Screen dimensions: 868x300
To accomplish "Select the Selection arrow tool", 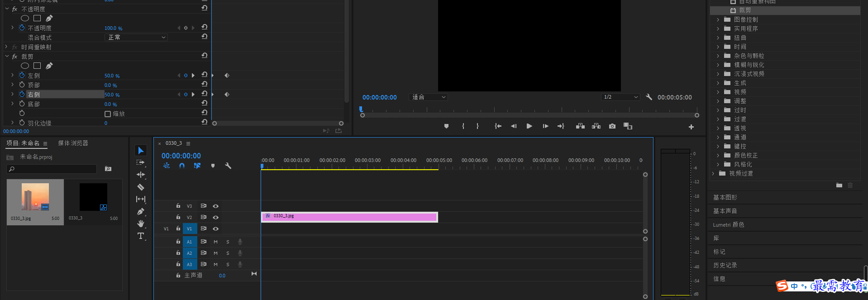I will coord(141,150).
